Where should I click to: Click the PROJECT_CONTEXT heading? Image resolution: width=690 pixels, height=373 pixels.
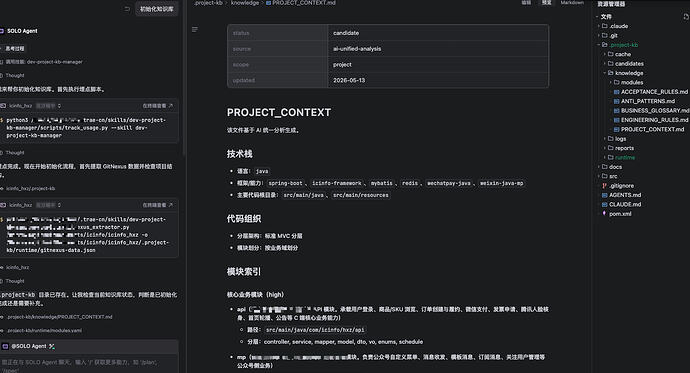click(x=279, y=113)
